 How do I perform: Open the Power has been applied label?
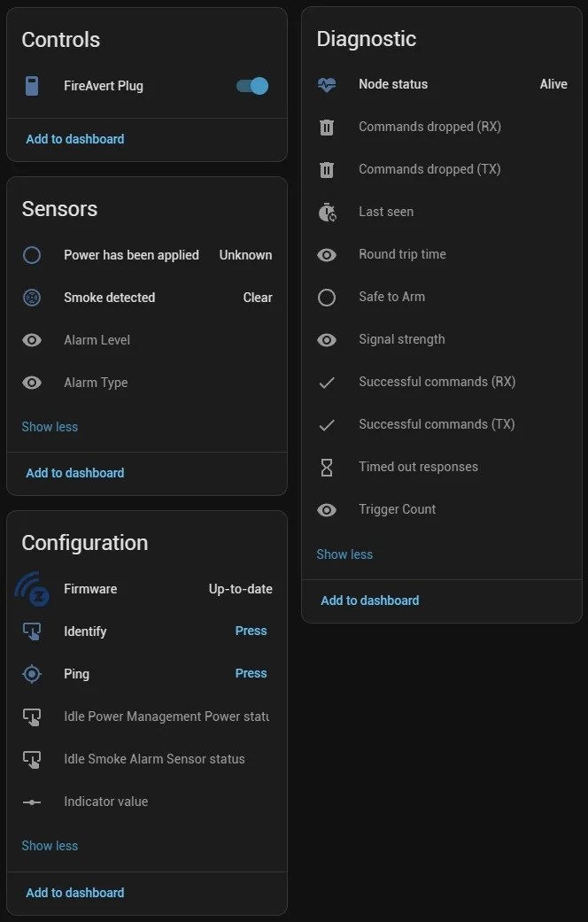[131, 255]
